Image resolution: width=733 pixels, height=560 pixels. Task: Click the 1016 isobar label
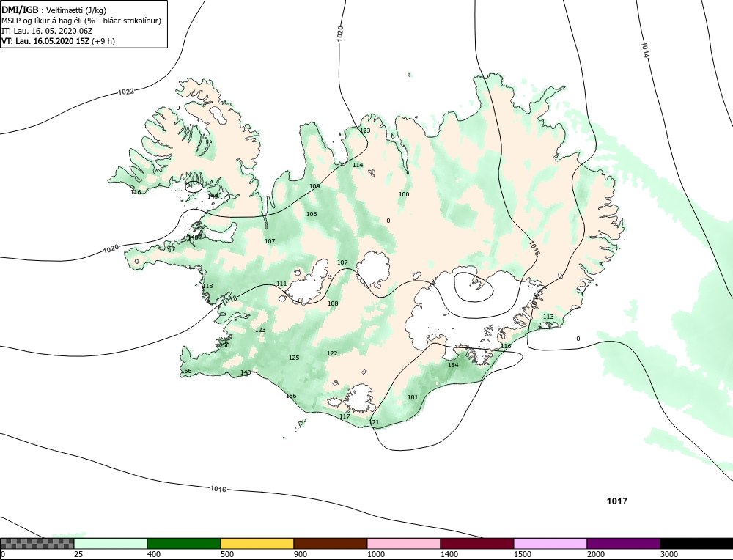point(218,489)
